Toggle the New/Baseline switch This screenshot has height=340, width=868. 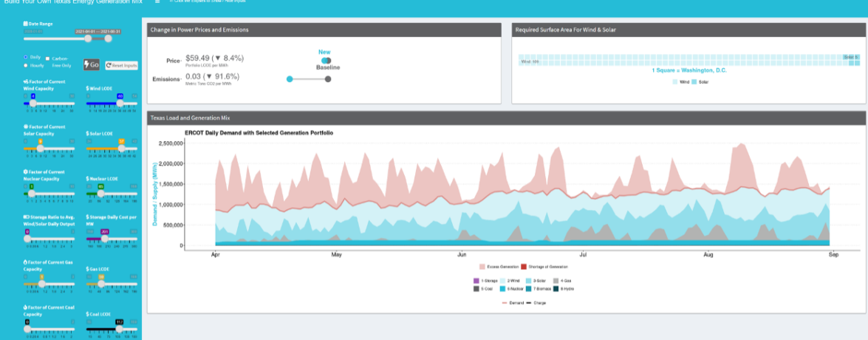(x=326, y=61)
